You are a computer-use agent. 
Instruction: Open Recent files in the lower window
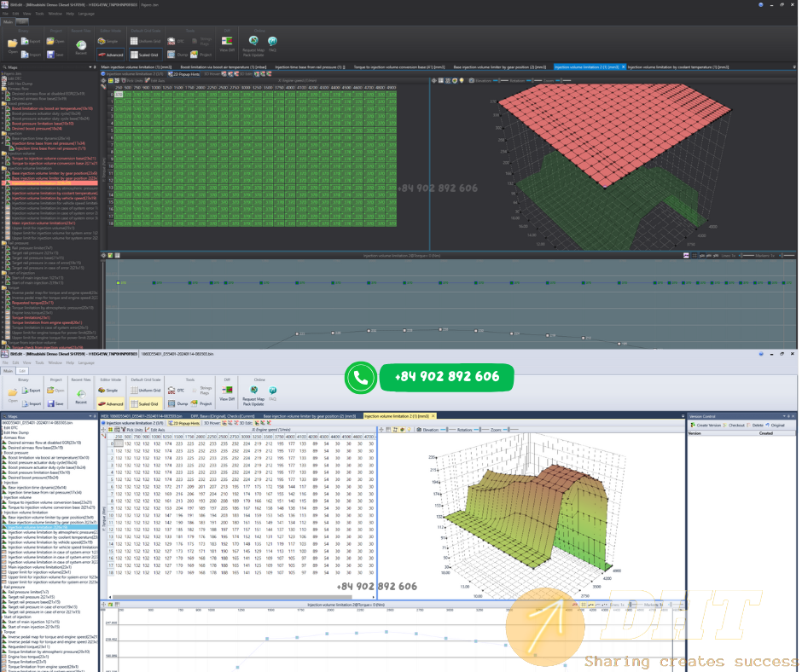coord(81,397)
